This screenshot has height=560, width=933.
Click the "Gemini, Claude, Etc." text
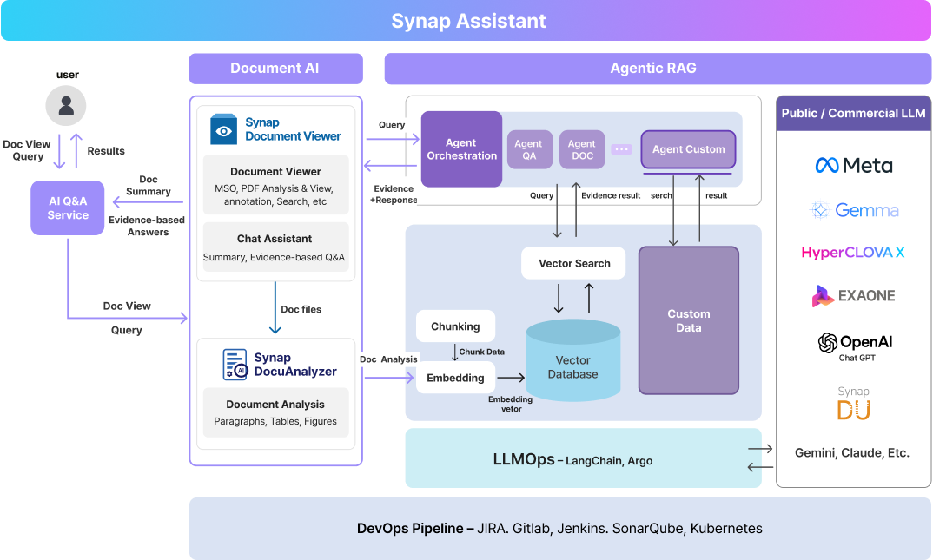852,453
